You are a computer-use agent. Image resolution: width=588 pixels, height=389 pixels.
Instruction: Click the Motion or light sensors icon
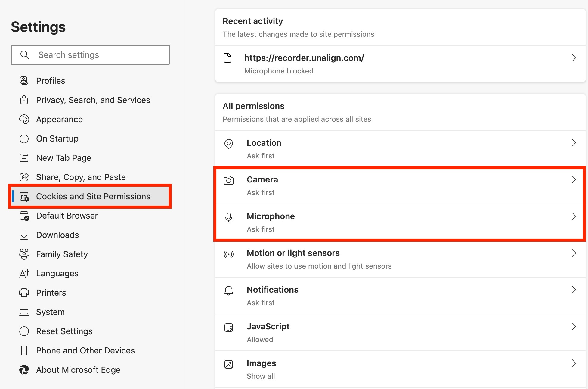229,254
